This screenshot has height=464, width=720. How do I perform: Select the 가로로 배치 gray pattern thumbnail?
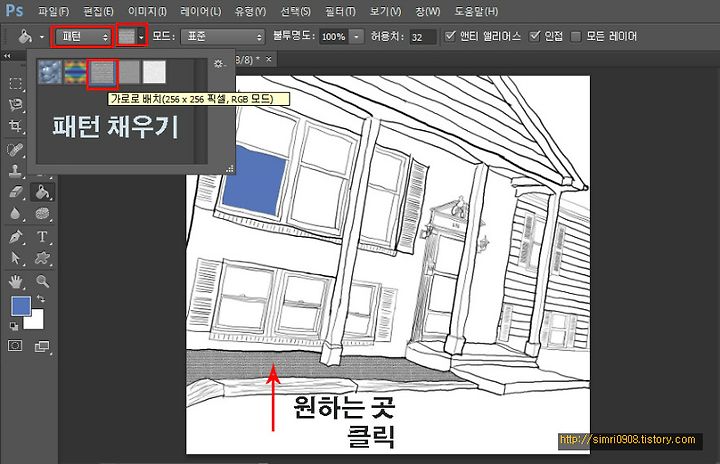click(x=102, y=73)
